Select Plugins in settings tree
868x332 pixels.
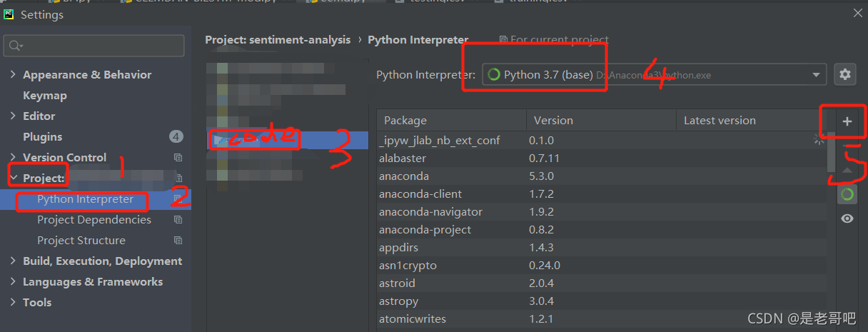[43, 137]
